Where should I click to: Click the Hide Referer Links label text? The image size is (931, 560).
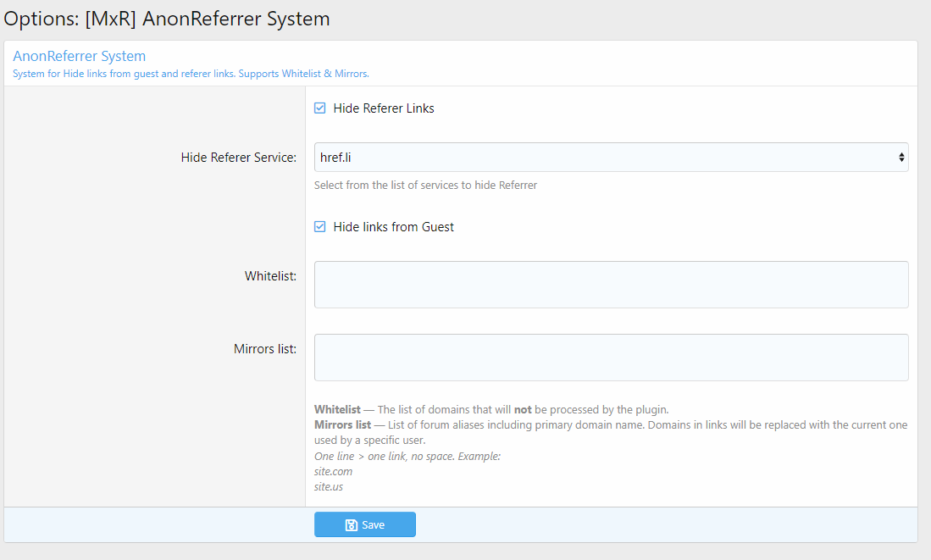pyautogui.click(x=383, y=108)
